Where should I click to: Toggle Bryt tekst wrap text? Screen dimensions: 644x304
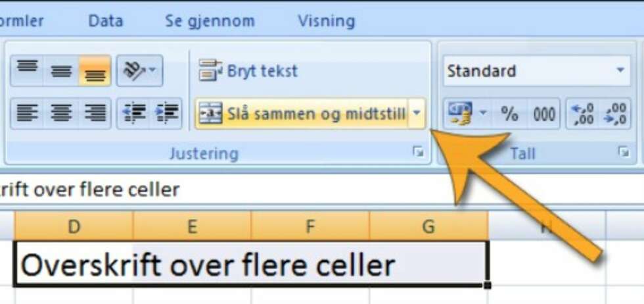click(248, 71)
